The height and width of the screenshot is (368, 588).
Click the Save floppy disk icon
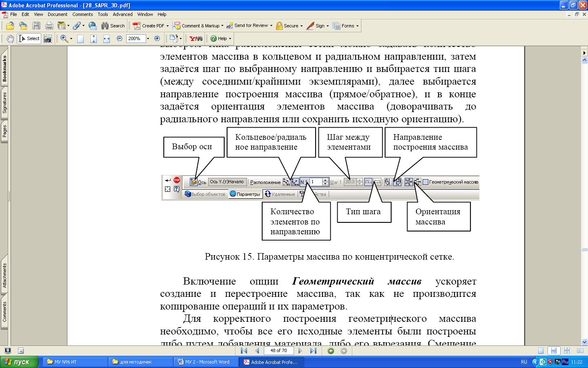[36, 26]
